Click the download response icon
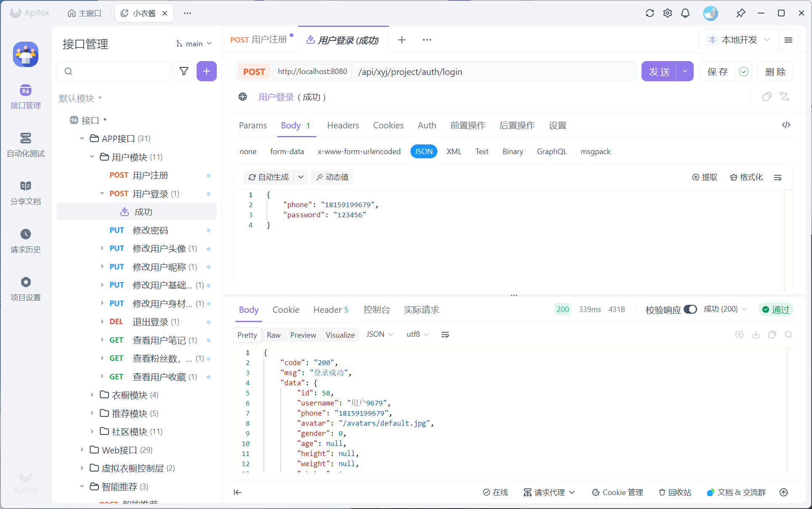The height and width of the screenshot is (509, 812). point(756,335)
